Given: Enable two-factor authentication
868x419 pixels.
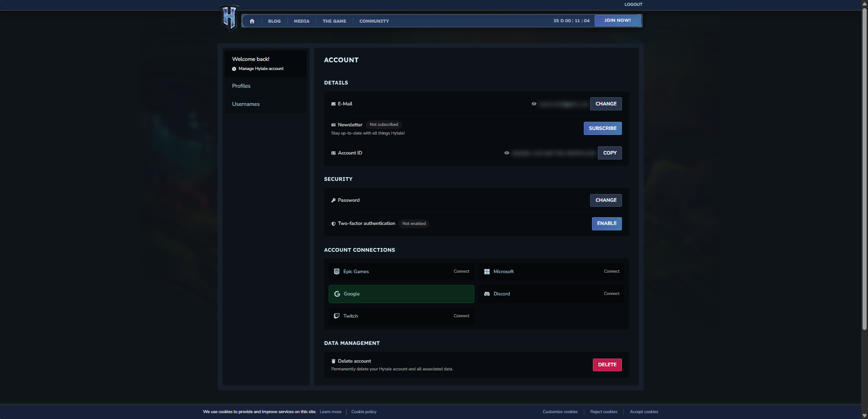Looking at the screenshot, I should coord(607,224).
